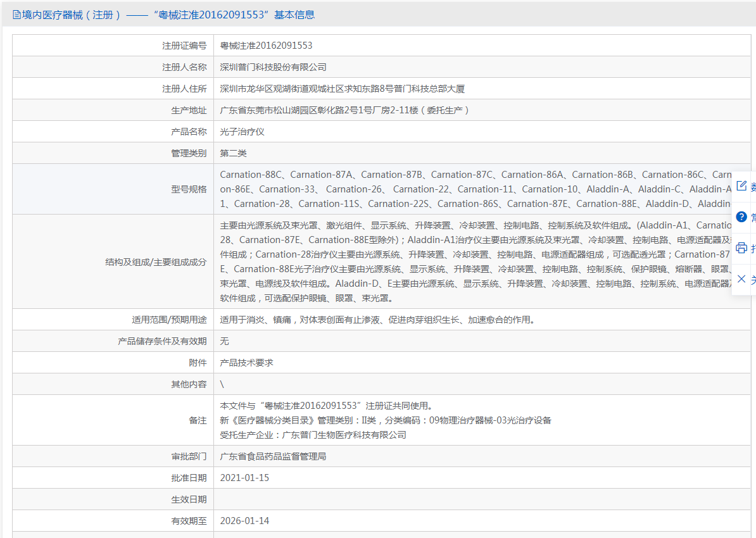756x538 pixels.
Task: Select the approval date 2021-01-15
Action: [244, 479]
